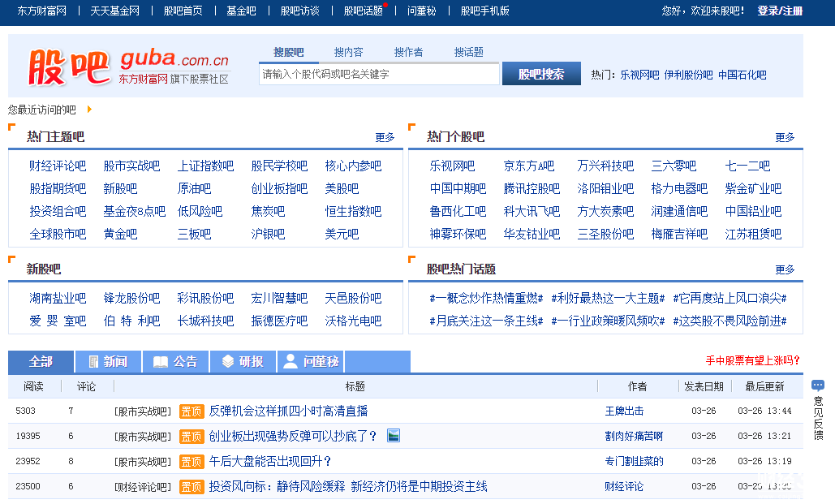
Task: Open 基金夜8点吧 link
Action: 134,212
